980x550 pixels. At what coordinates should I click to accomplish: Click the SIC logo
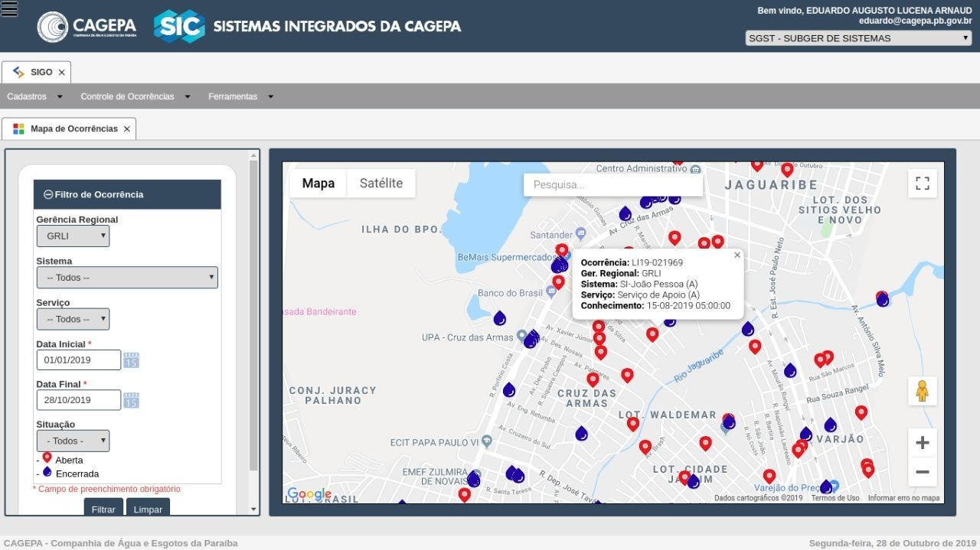click(179, 26)
